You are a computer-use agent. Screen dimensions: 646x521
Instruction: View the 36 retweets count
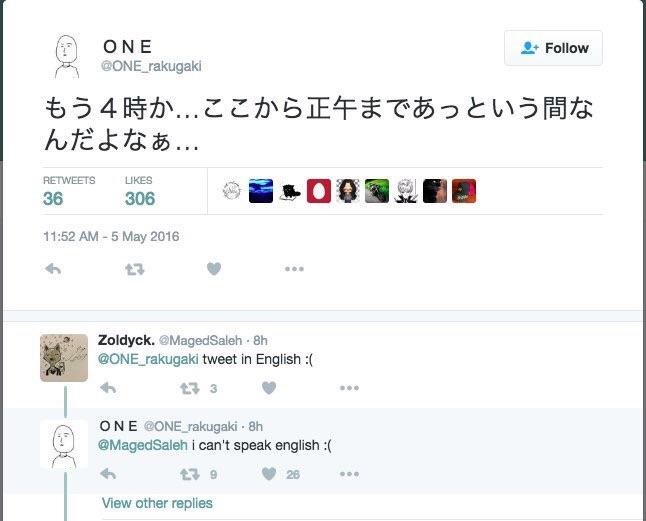(x=53, y=199)
